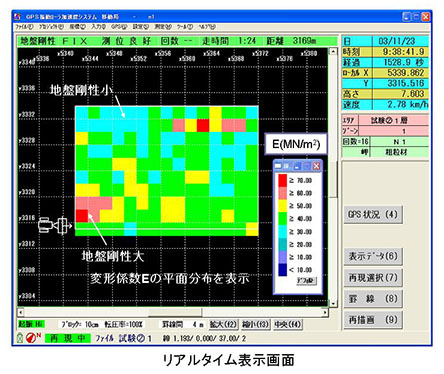Click the 走時間 1:24 readout in header

point(229,41)
